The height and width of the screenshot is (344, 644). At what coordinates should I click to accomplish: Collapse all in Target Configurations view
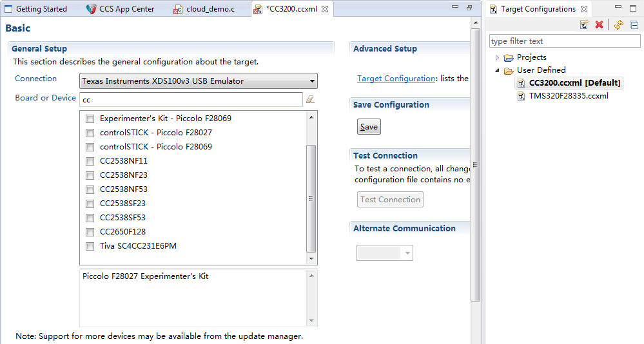634,24
